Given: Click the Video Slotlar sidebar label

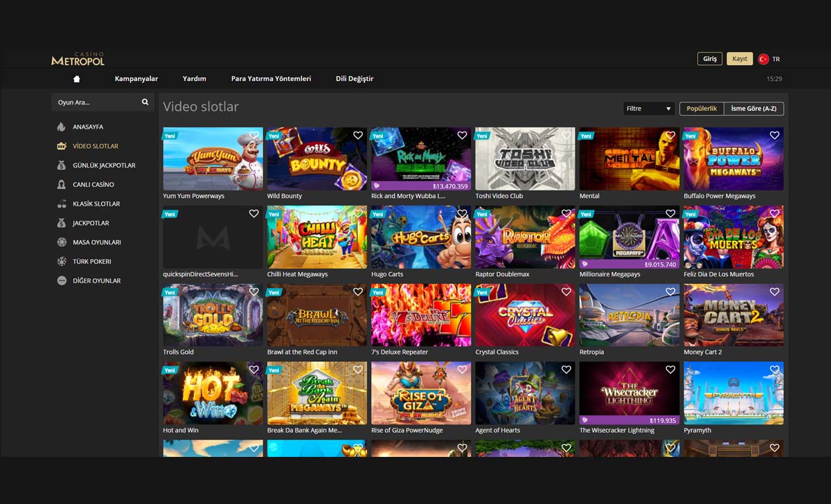Looking at the screenshot, I should tap(96, 146).
